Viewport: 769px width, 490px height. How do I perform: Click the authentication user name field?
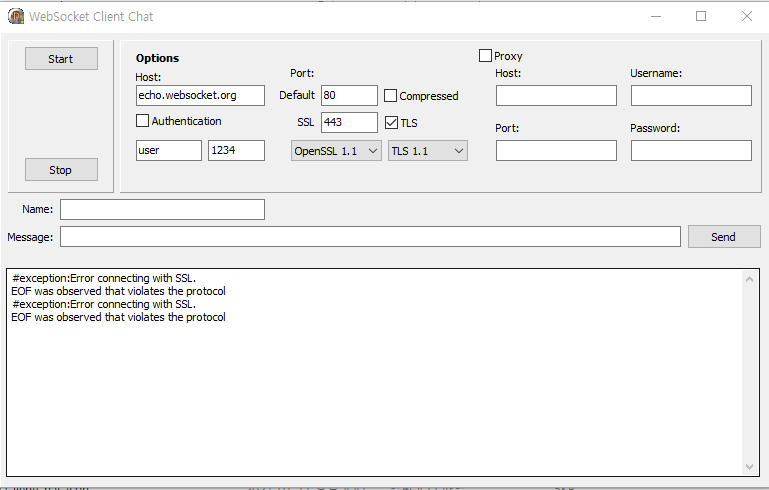(x=168, y=150)
